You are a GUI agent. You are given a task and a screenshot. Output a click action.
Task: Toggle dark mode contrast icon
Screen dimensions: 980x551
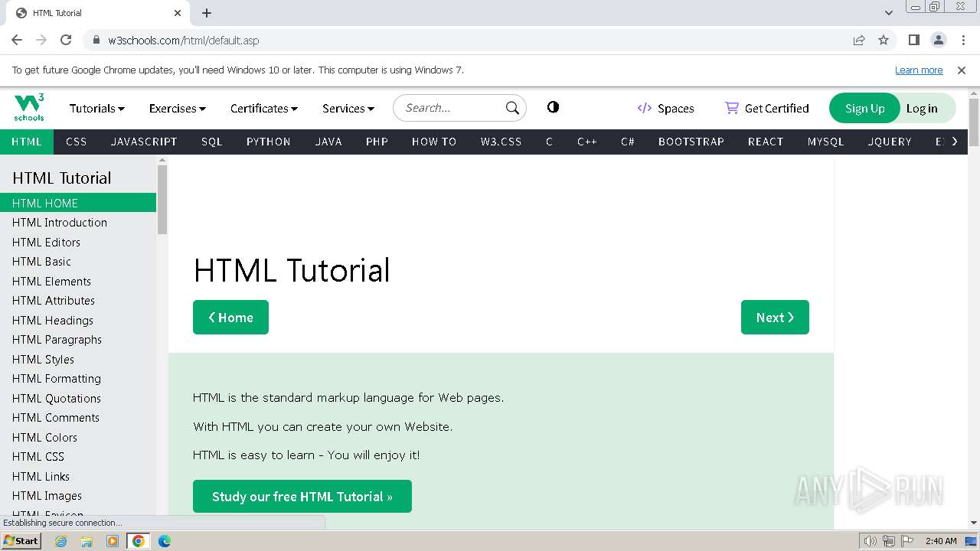(x=553, y=107)
